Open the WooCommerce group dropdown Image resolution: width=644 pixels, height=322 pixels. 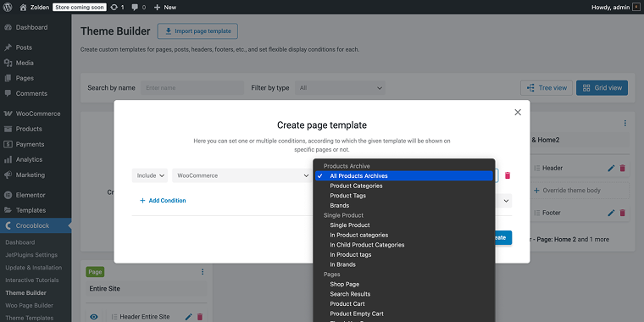click(242, 175)
